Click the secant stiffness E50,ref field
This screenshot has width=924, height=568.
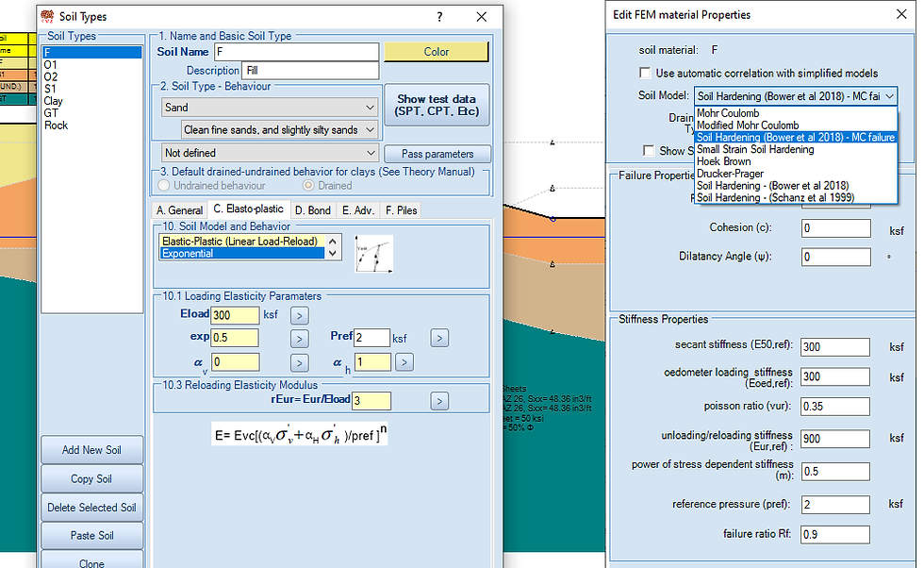coord(835,347)
